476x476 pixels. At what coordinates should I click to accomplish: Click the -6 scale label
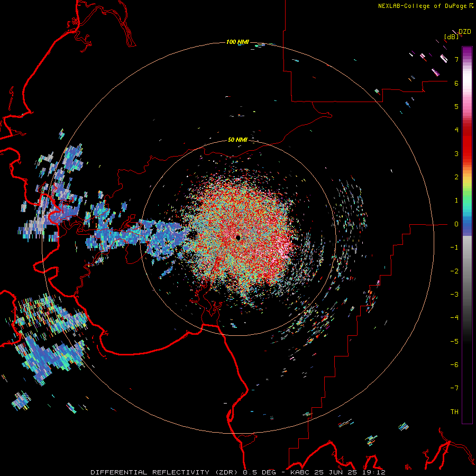pos(454,365)
